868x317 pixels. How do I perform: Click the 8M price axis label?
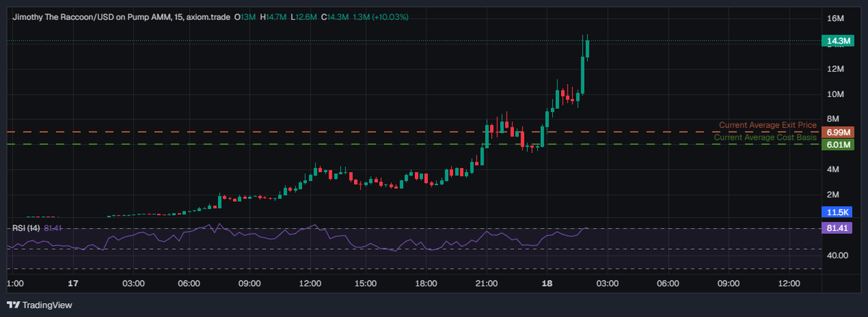click(835, 119)
